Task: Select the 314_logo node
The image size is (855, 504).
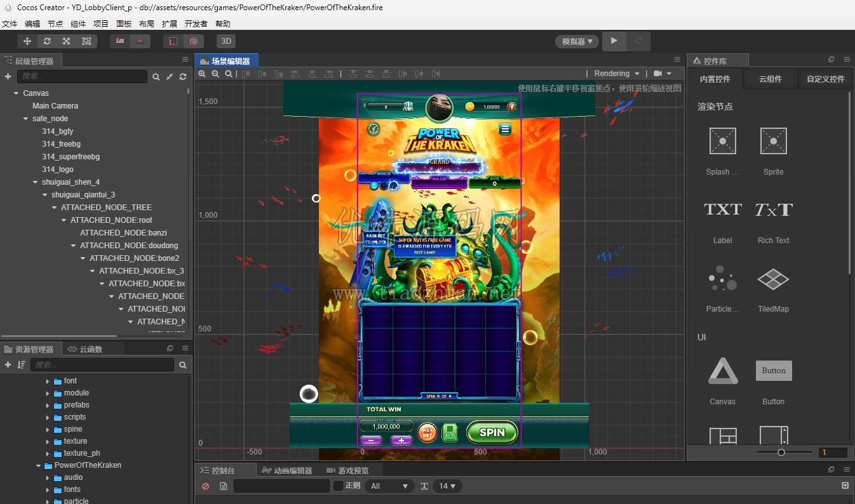Action: coord(58,169)
